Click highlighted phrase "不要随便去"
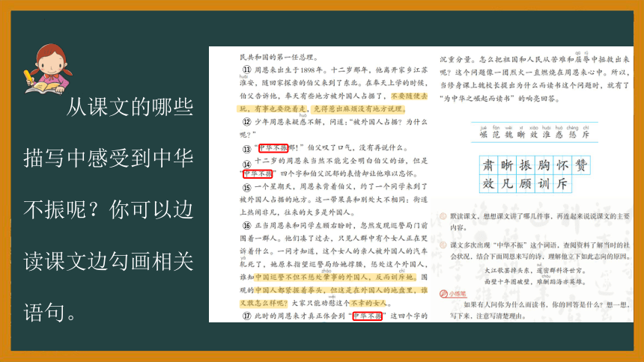This screenshot has width=644, height=362. pyautogui.click(x=409, y=96)
